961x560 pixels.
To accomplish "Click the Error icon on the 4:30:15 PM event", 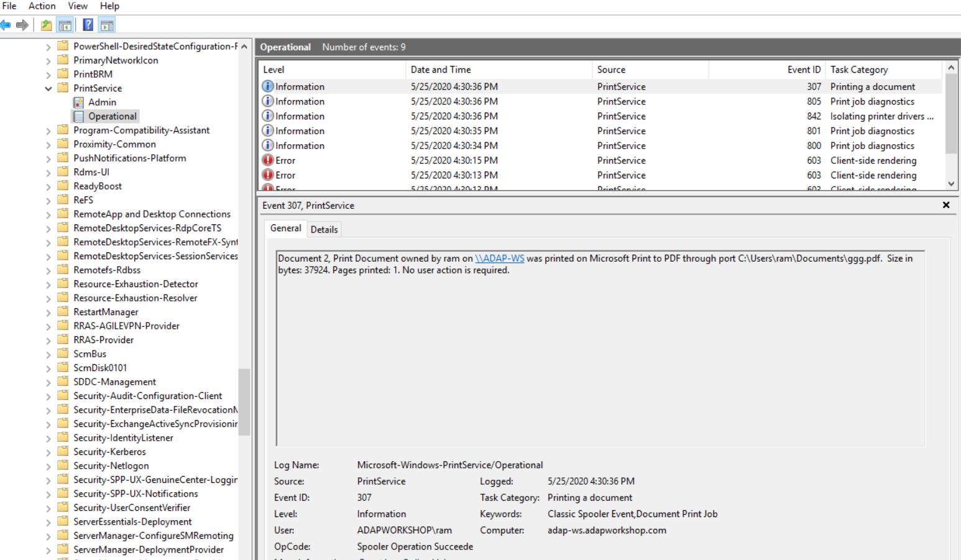I will [x=267, y=160].
